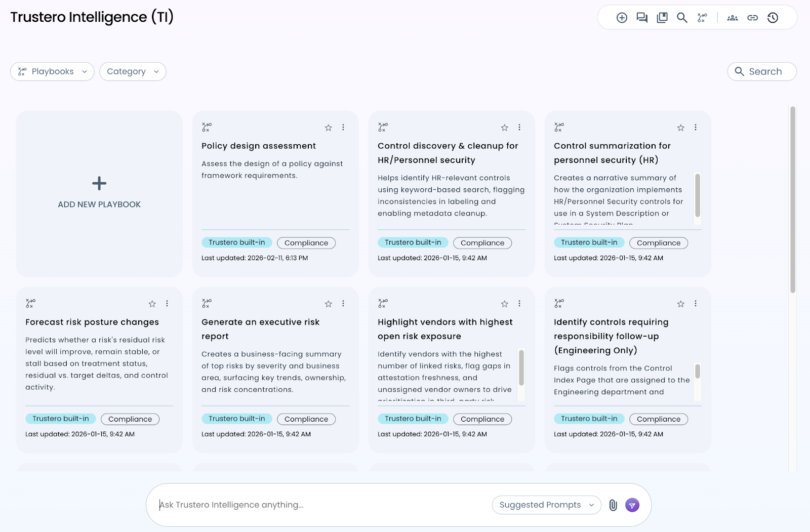Click 'Last updated: 2026-02-11, 6:13 PM' text
Screen dimensions: 810x532
[x=255, y=258]
